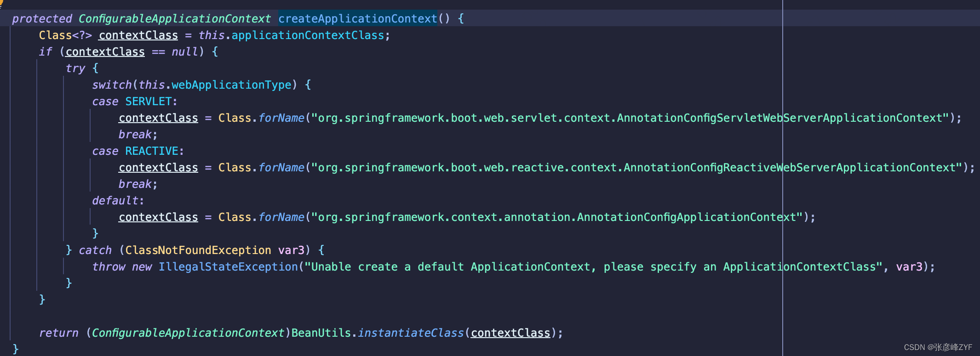Screen dimensions: 980x356
Task: Click the ConfigurableApplicationContext return type
Action: 174,18
